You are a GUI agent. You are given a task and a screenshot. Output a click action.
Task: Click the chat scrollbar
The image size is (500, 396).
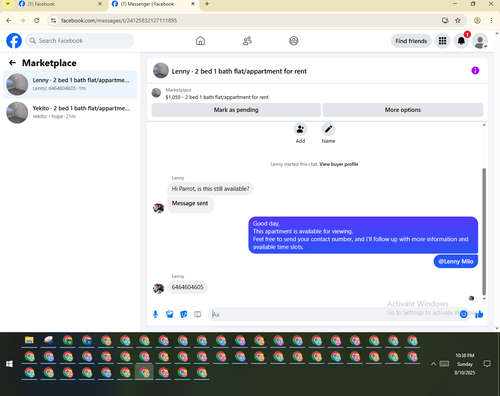[484, 232]
